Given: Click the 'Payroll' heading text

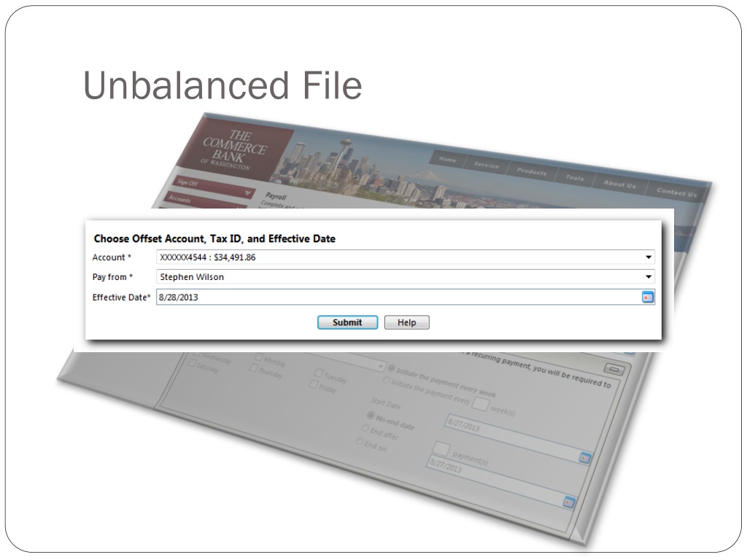Looking at the screenshot, I should [276, 196].
